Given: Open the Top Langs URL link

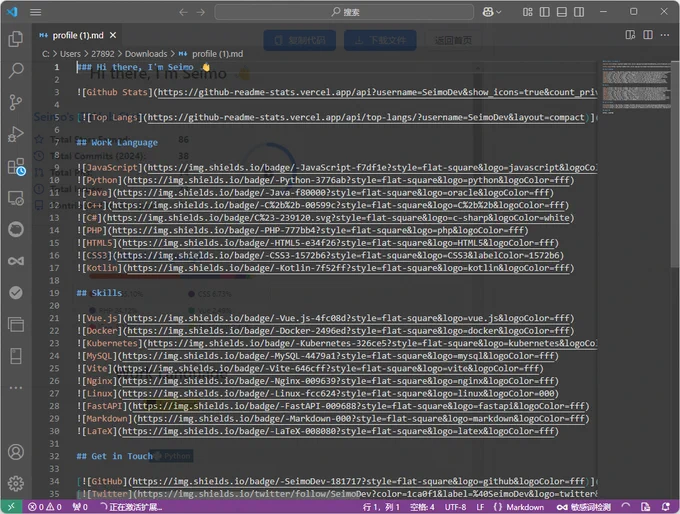Looking at the screenshot, I should 366,117.
